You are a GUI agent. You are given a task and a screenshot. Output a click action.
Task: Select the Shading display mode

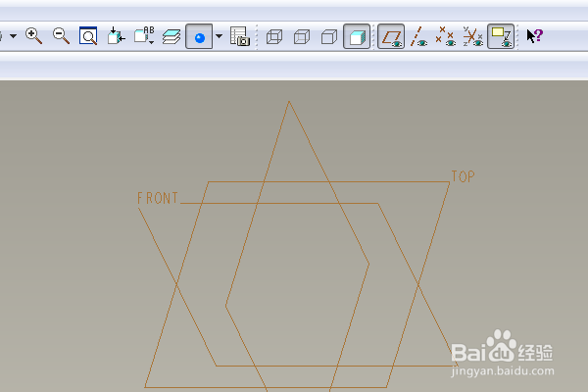pos(357,36)
